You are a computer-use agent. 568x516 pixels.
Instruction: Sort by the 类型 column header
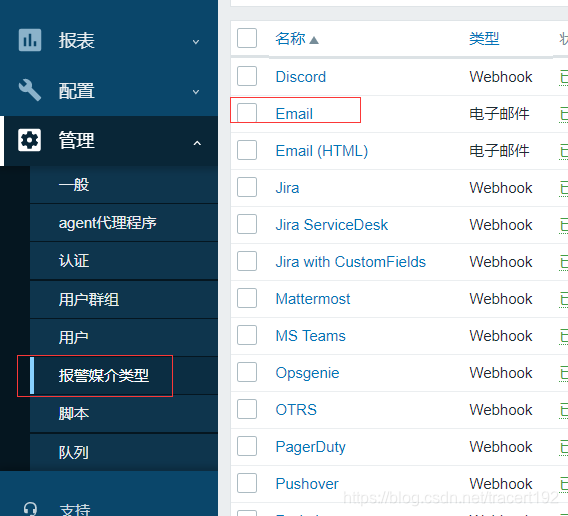(x=484, y=39)
